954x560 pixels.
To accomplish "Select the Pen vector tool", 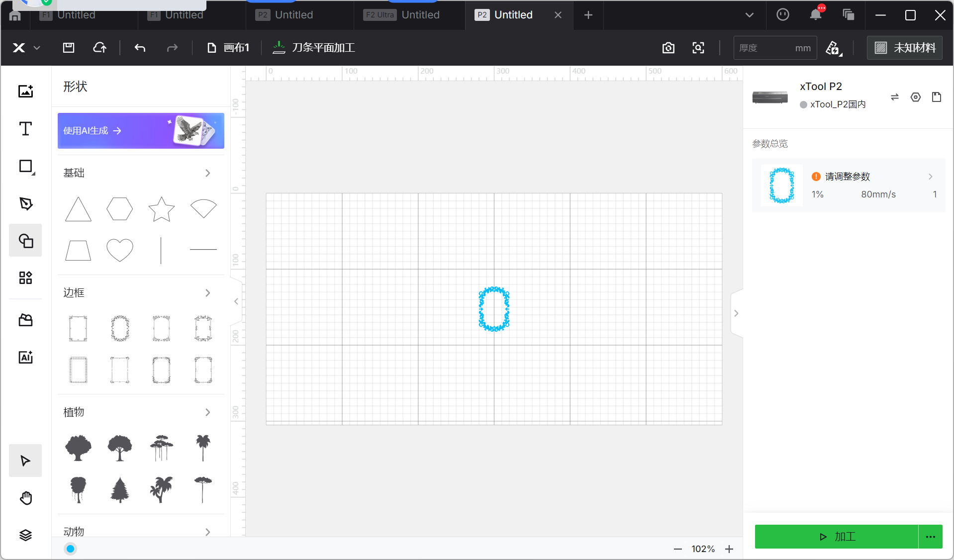I will pos(25,203).
